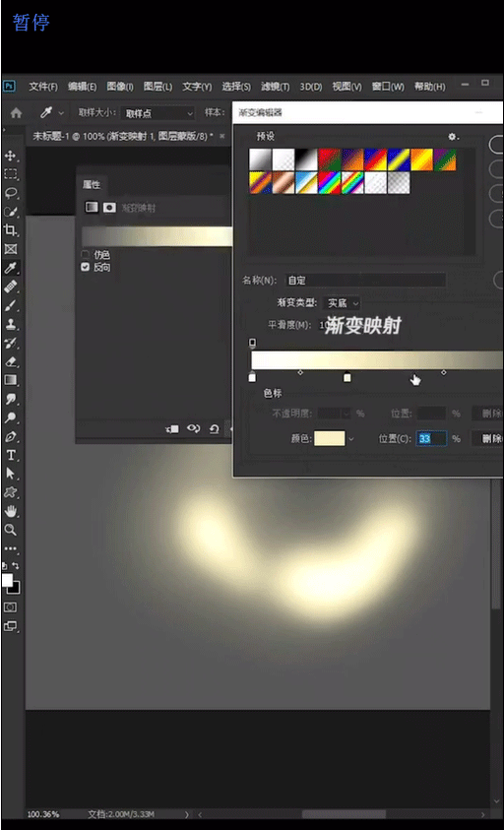This screenshot has width=504, height=830.
Task: Open the presets gear menu
Action: click(x=453, y=137)
